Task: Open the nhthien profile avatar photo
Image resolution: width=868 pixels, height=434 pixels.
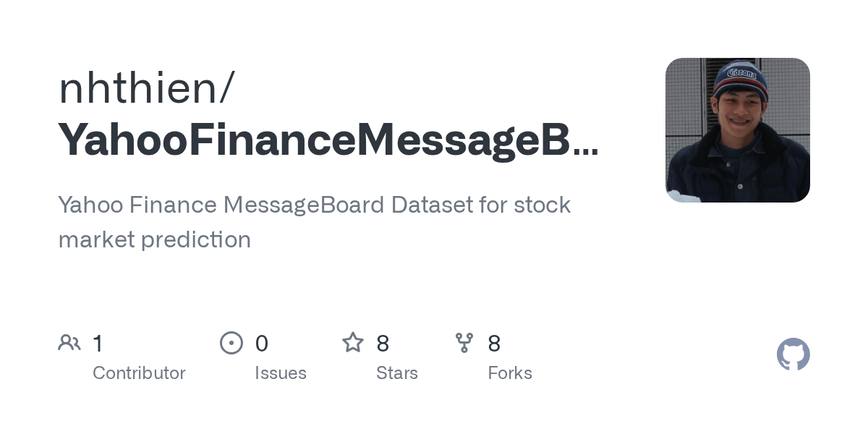Action: [737, 130]
